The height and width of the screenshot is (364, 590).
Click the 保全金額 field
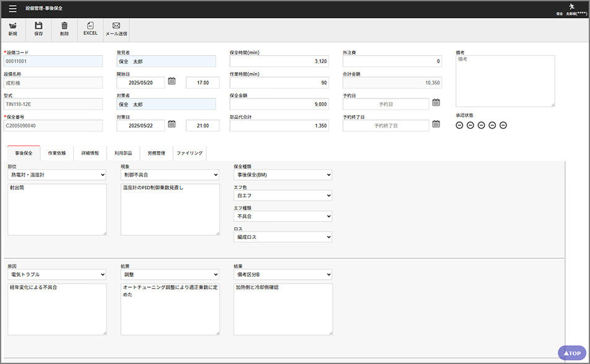[279, 104]
